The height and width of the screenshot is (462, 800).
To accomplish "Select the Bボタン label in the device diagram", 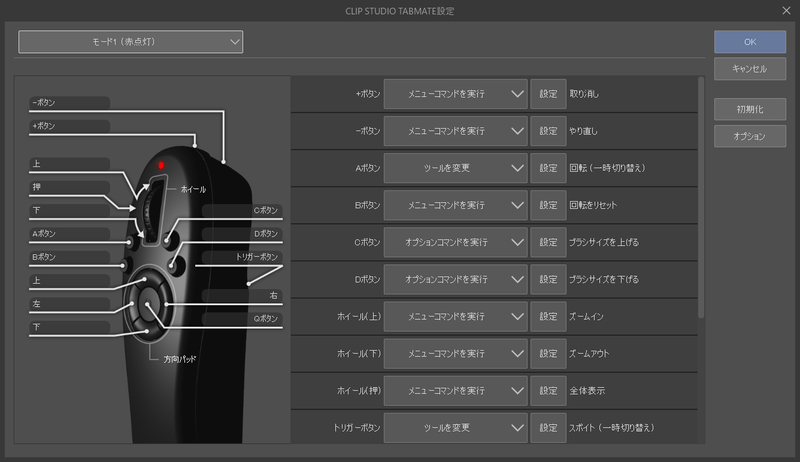I will 69,257.
